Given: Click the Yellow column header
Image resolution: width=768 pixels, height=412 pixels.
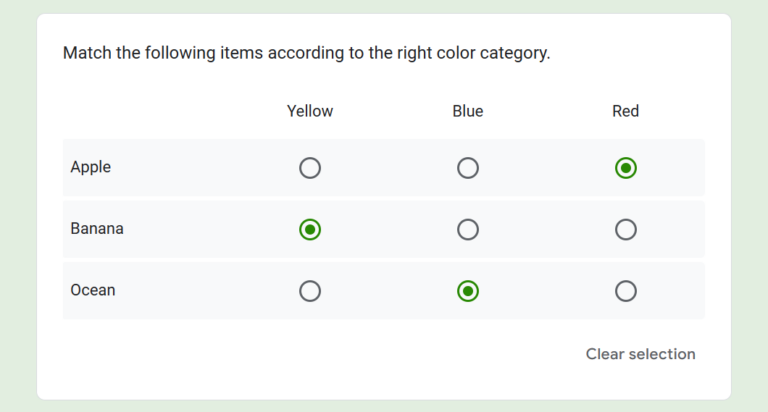Looking at the screenshot, I should (x=310, y=111).
